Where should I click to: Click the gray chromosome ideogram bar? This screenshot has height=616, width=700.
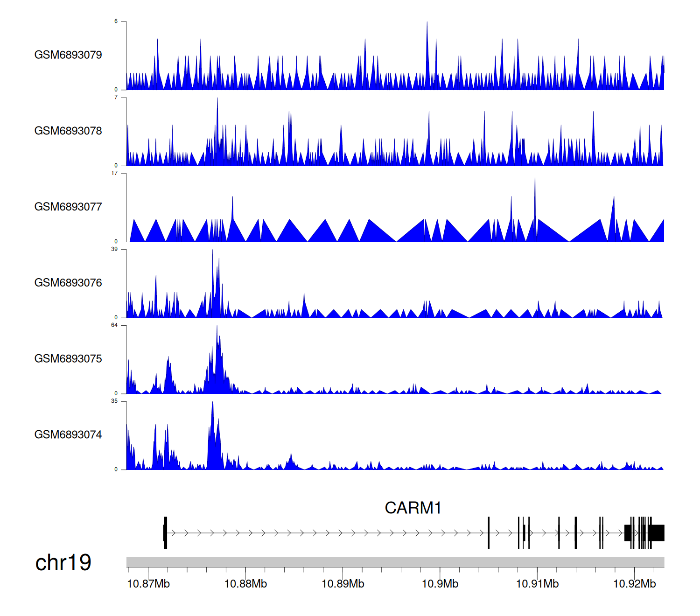pos(395,562)
